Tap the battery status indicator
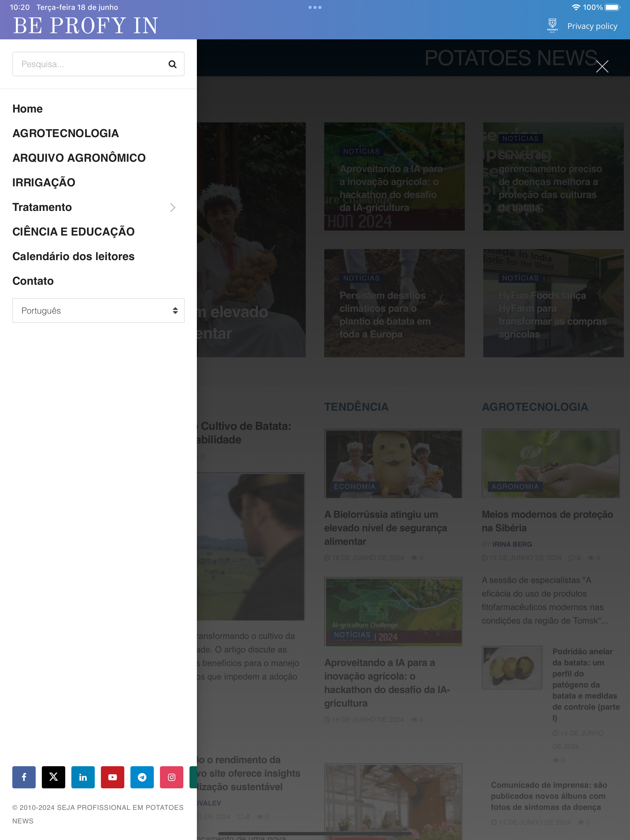 pos(612,7)
